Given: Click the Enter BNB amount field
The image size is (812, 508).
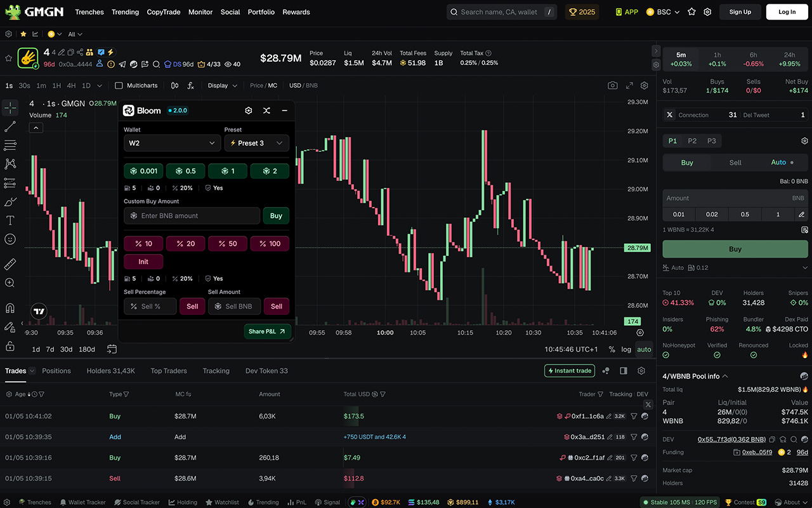Looking at the screenshot, I should coord(192,216).
